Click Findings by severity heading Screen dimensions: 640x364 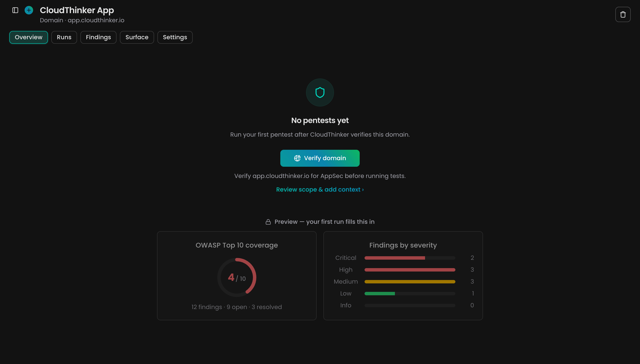coord(403,245)
